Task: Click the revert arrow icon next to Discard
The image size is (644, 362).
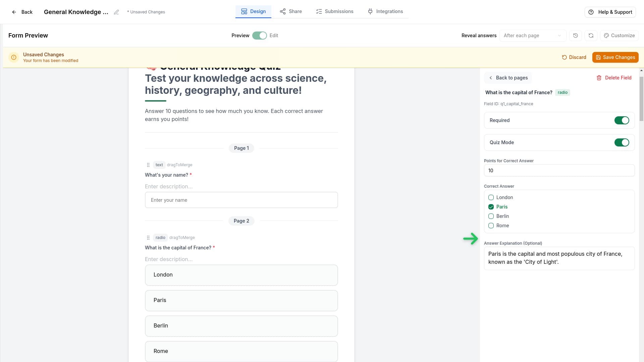Action: [x=564, y=57]
